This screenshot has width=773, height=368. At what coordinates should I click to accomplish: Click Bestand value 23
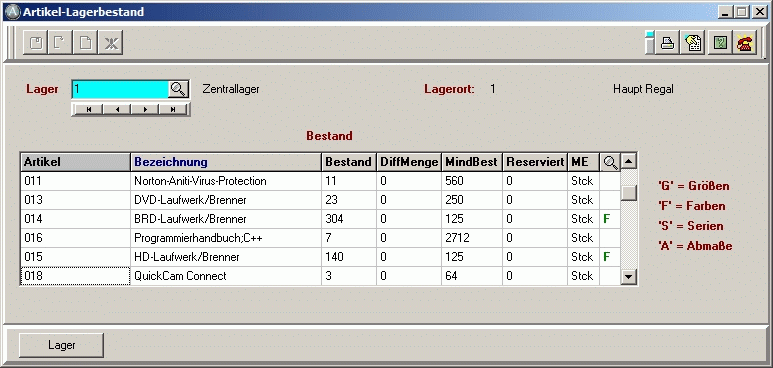[x=349, y=200]
